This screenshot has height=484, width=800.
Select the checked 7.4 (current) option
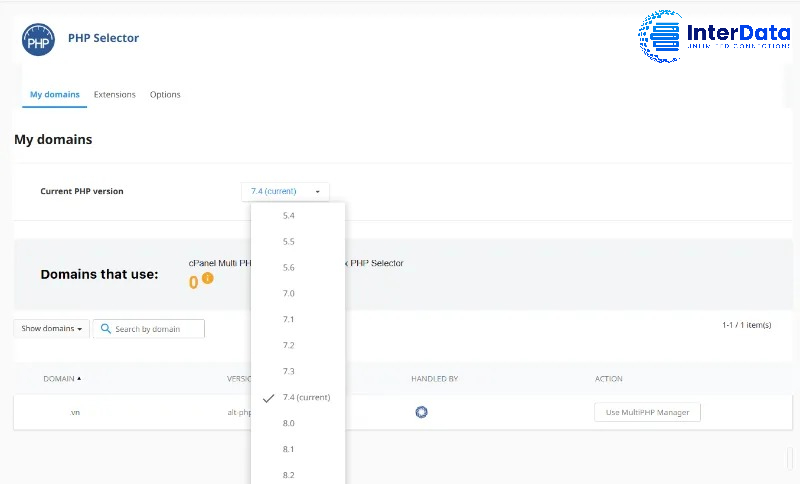(298, 397)
